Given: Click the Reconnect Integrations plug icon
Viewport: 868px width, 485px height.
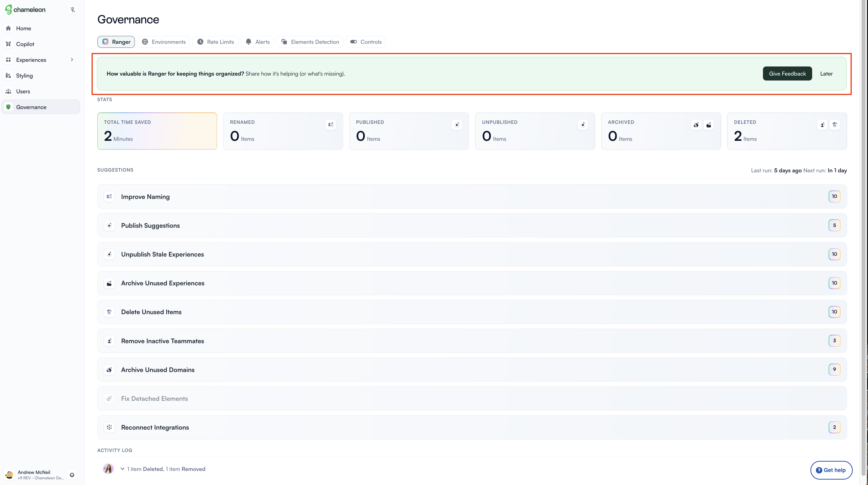Looking at the screenshot, I should 109,427.
